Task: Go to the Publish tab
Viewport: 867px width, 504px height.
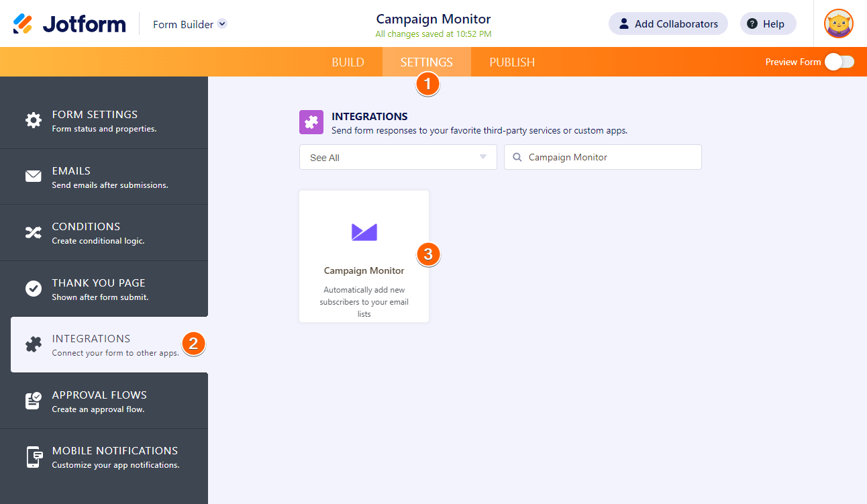Action: [x=512, y=62]
